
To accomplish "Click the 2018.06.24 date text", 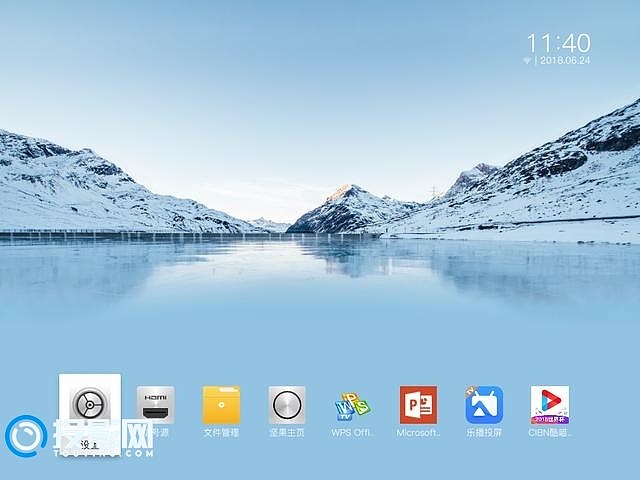I will point(565,61).
